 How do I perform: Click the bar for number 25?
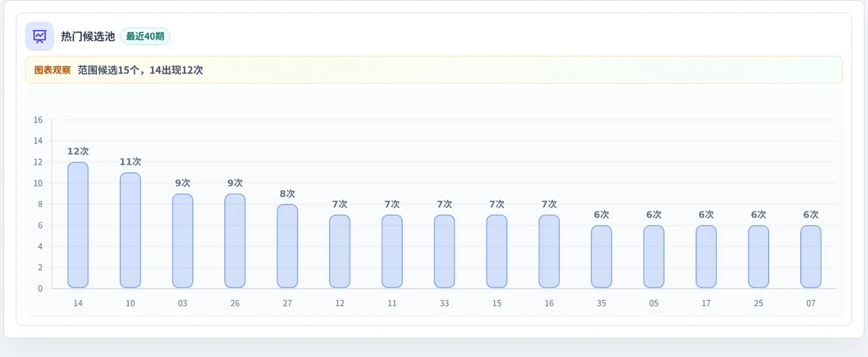tap(759, 257)
